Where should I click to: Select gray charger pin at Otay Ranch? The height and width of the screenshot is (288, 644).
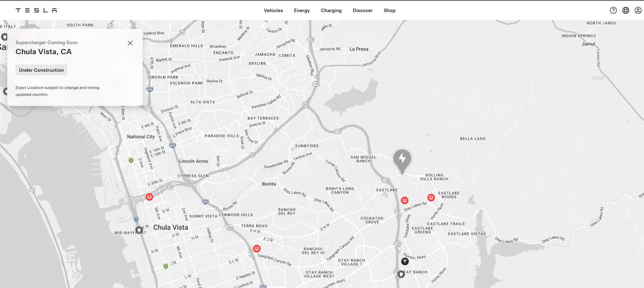coord(401,274)
